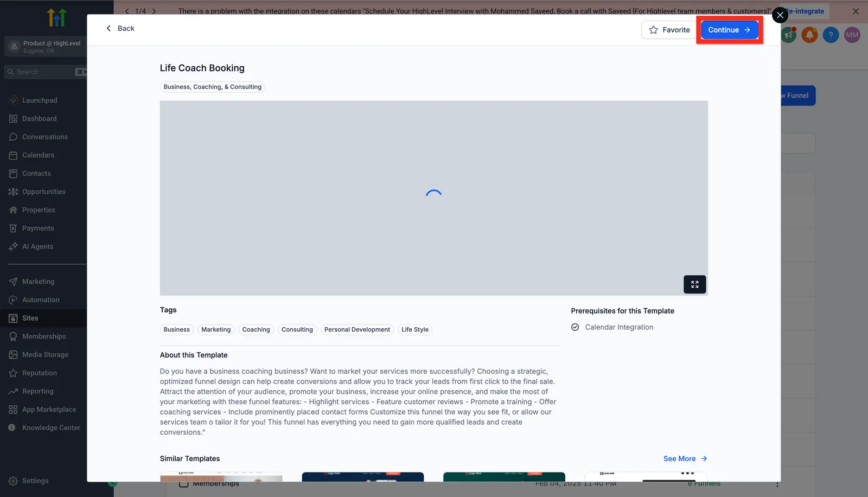Open the MM user avatar
Screen dimensions: 868x497
[852, 35]
